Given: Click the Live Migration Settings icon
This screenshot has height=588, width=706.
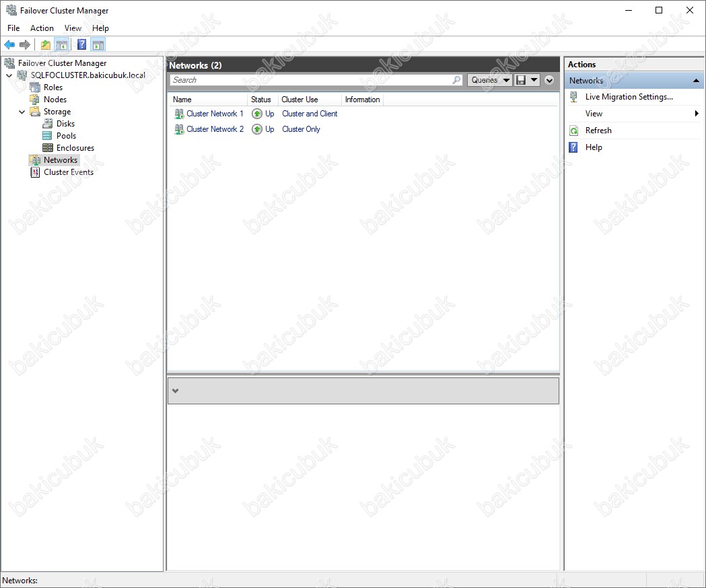Looking at the screenshot, I should (573, 97).
